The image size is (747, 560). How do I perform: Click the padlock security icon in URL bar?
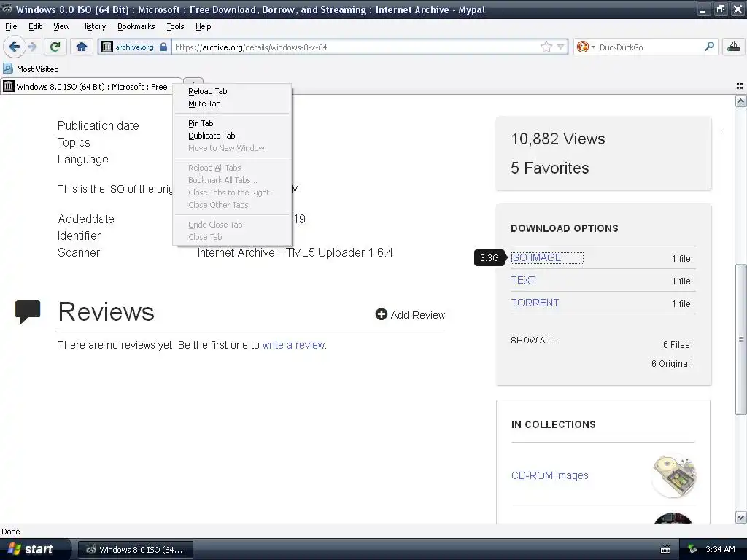click(x=163, y=47)
